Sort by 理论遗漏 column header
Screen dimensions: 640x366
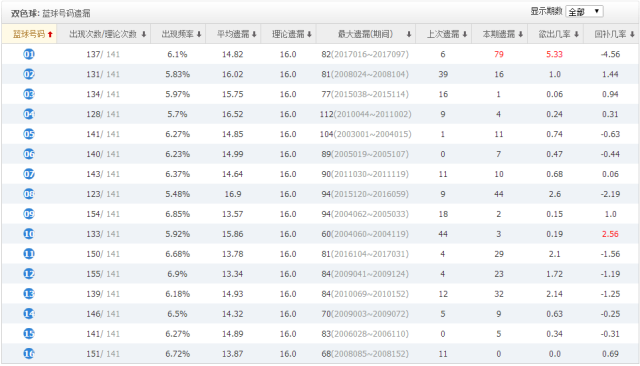[x=289, y=34]
